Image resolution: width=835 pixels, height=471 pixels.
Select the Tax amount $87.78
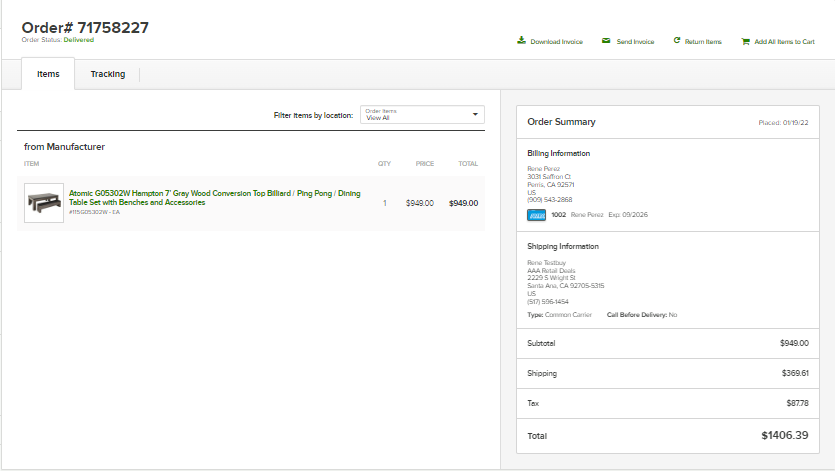797,403
